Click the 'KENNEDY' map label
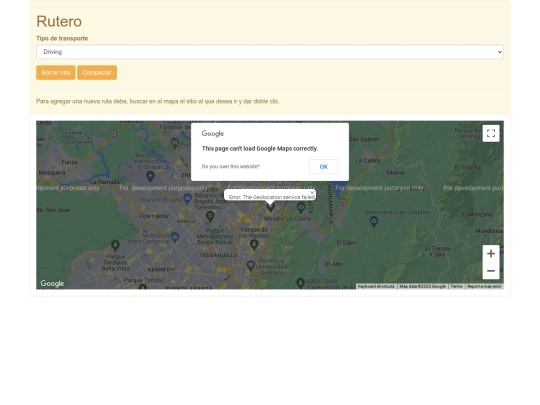The image size is (540, 405). (161, 270)
